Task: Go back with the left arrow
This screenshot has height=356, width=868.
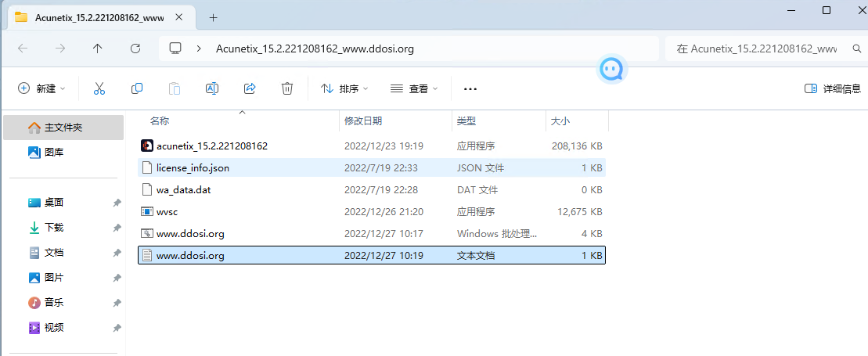Action: click(23, 49)
